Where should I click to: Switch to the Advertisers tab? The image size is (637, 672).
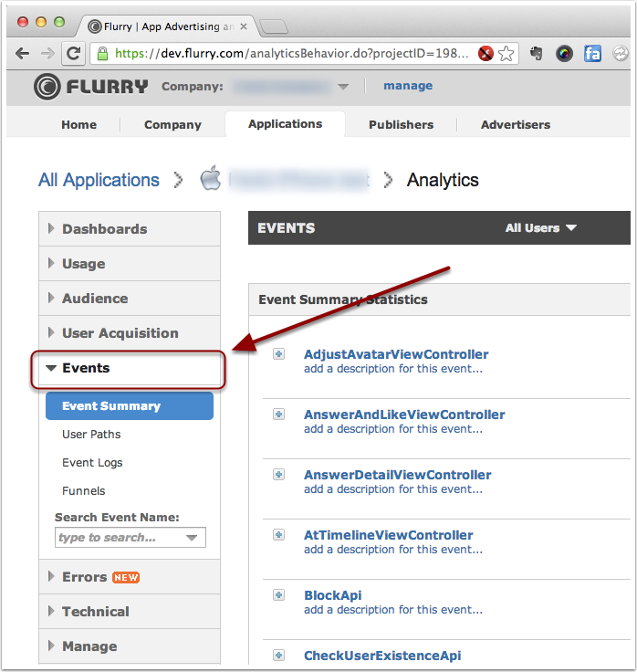[516, 125]
